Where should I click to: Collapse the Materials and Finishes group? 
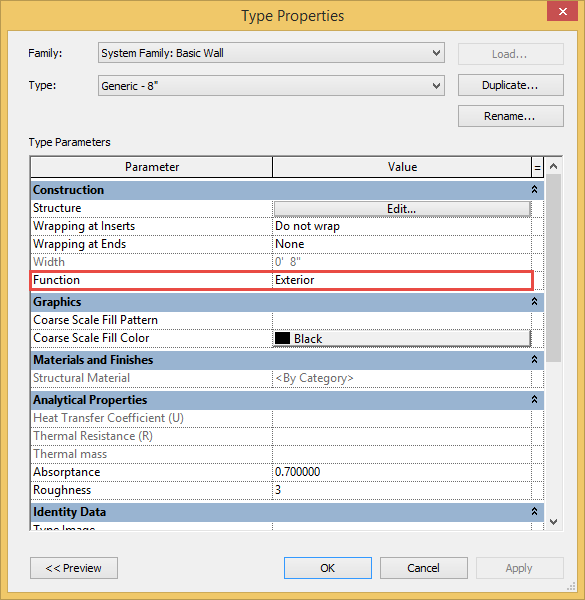coord(534,359)
